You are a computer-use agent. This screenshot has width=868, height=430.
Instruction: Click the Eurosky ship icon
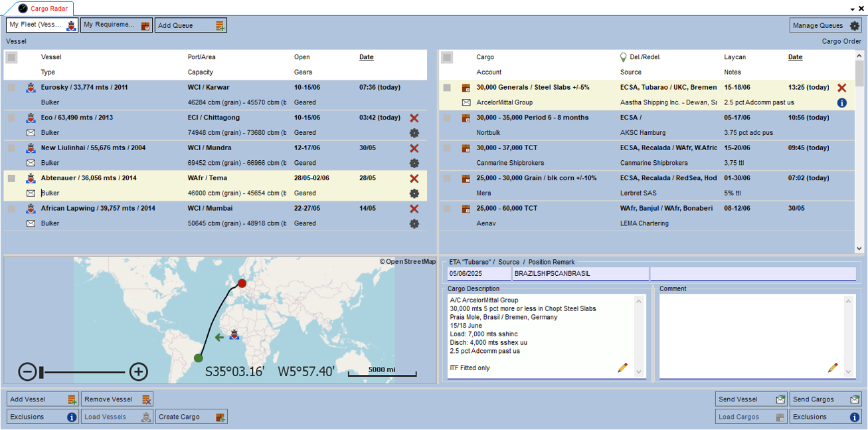[31, 88]
